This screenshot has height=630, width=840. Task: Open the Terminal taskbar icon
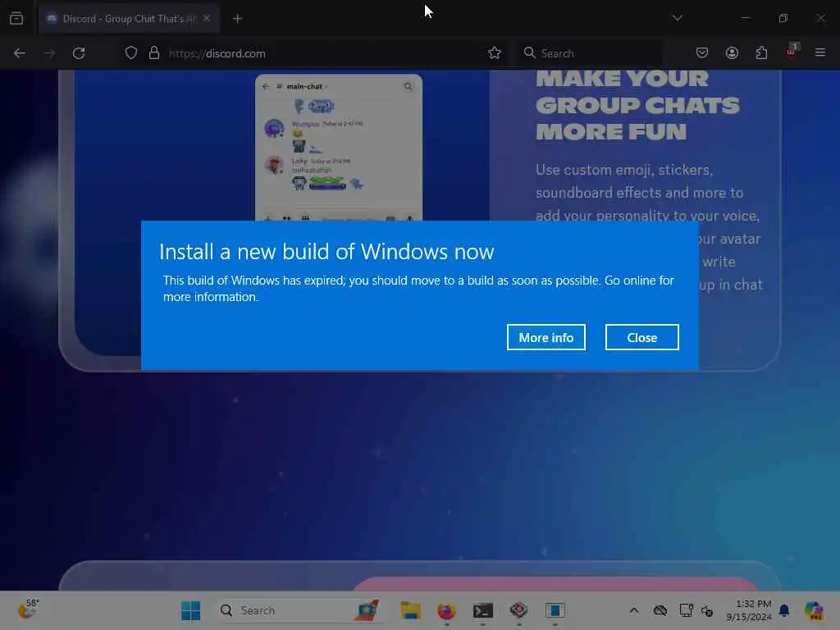tap(482, 610)
